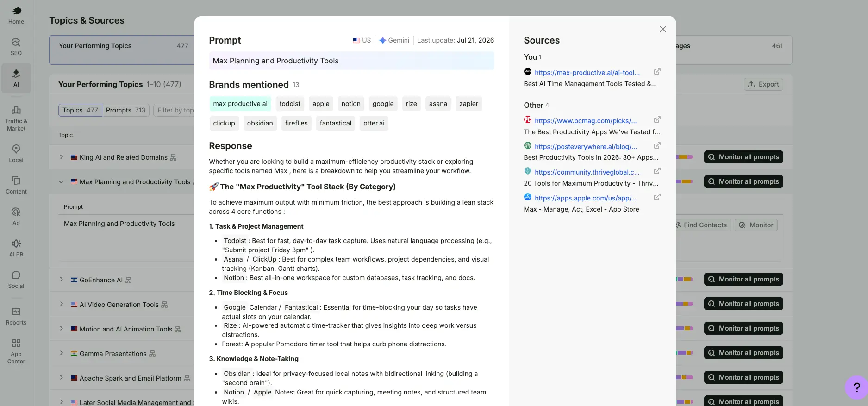Select the AI sidebar icon
Screen dimensions: 868x406
16,78
